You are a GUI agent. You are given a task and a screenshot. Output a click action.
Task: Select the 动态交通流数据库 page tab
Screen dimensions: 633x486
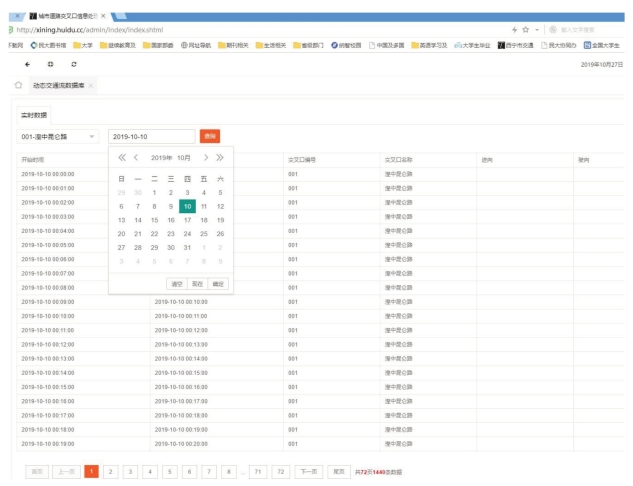(59, 86)
